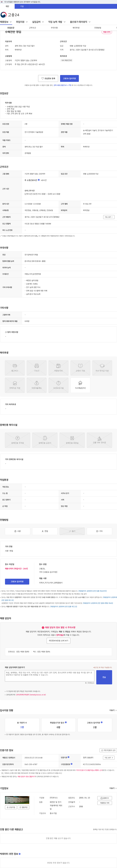The height and width of the screenshot is (868, 117).
Task: Click the 식사제공(2식) welfare icon
Action: tap(80, 385)
